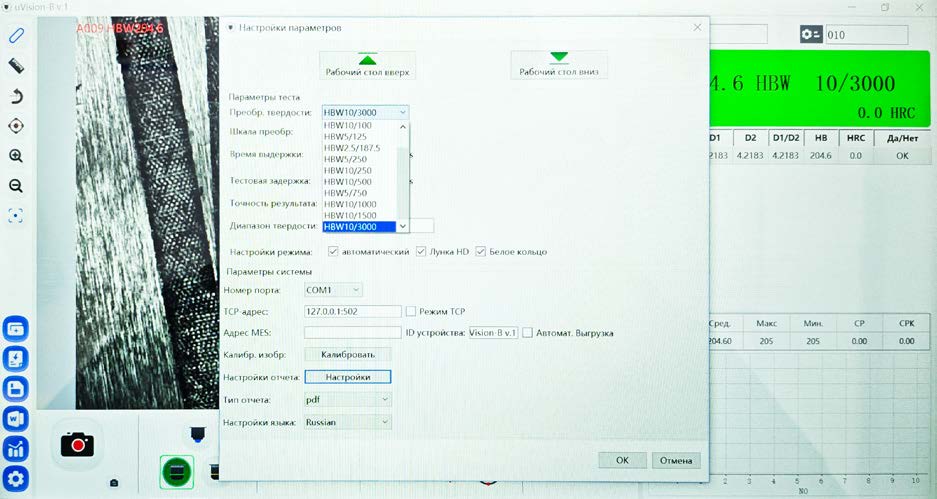This screenshot has width=937, height=499.
Task: Enable the Режим TCP checkbox
Action: click(x=411, y=311)
